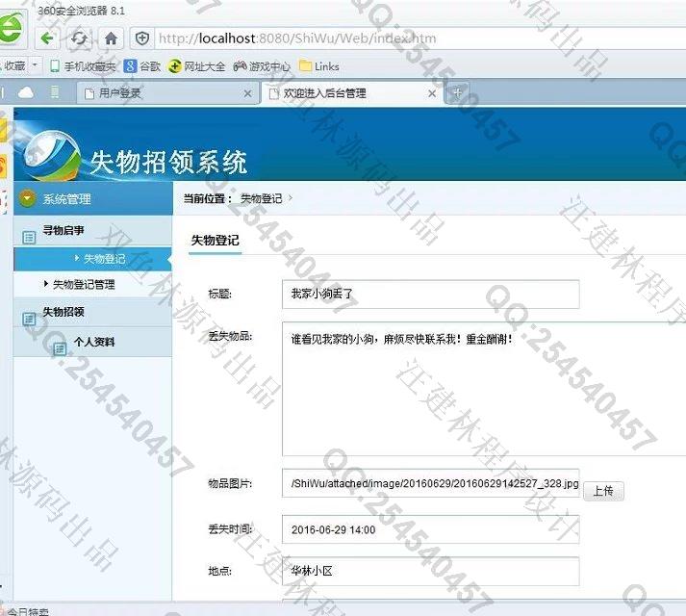This screenshot has height=616, width=686.
Task: Click the 标题 title input field
Action: [x=430, y=294]
